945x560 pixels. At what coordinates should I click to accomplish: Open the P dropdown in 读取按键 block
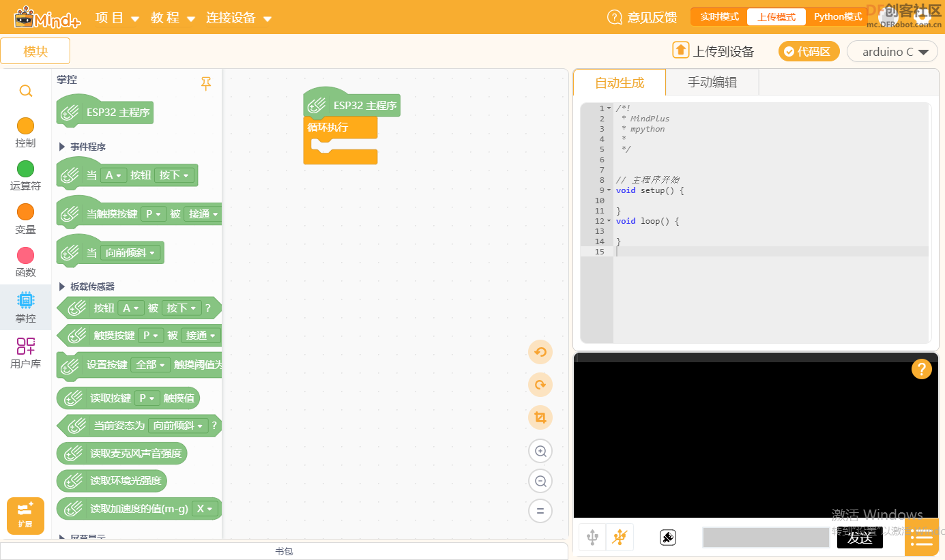pos(147,398)
